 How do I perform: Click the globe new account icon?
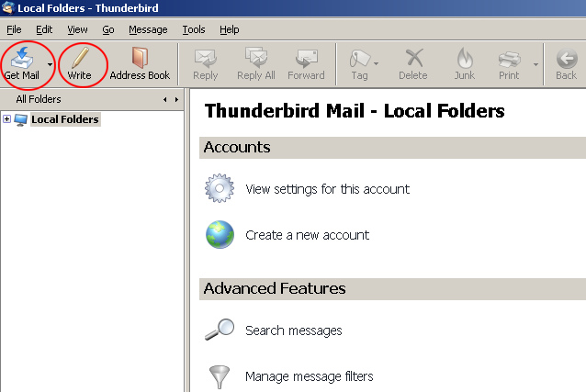(x=220, y=235)
